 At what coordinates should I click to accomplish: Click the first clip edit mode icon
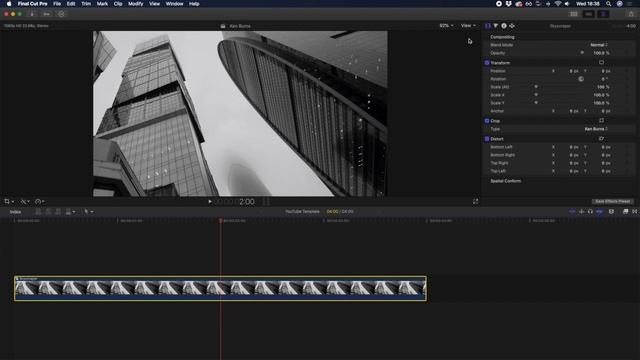(38, 211)
